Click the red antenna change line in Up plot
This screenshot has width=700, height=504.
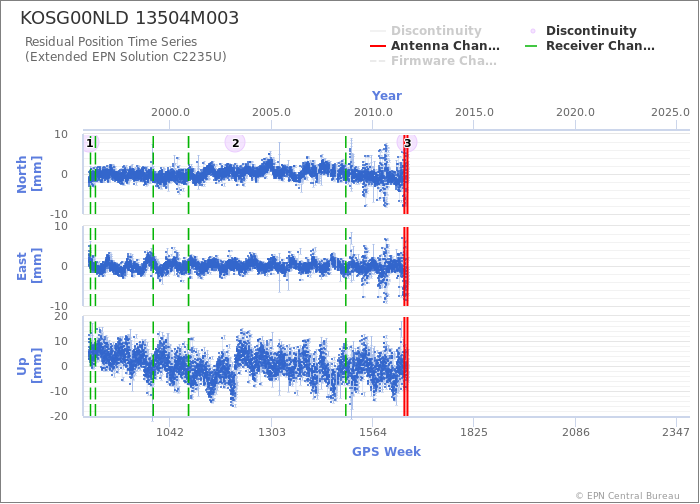[x=406, y=366]
